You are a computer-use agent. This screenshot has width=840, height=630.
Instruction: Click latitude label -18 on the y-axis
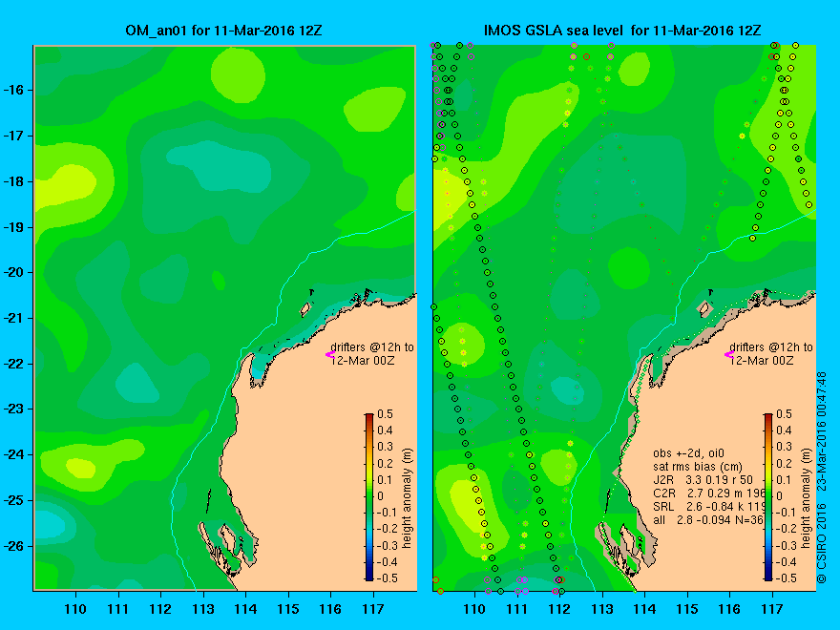click(14, 181)
